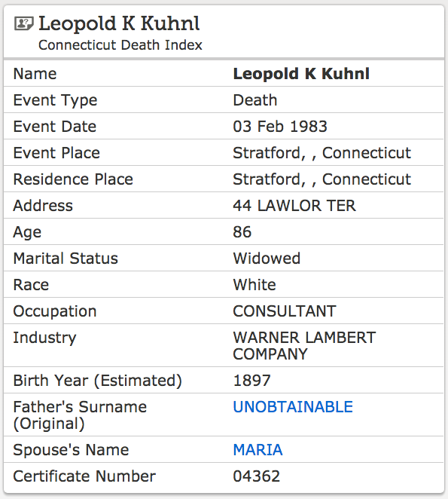Click the address 44 LAWLOR TER
Image resolution: width=448 pixels, height=499 pixels.
tap(294, 206)
